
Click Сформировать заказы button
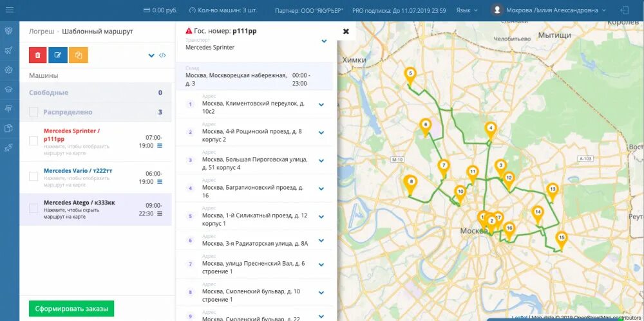coord(71,309)
